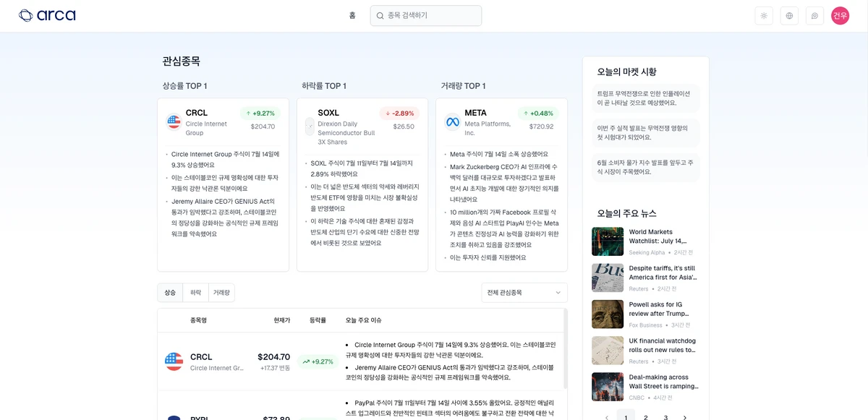
Task: Click the $204.70 price in table
Action: pyautogui.click(x=273, y=357)
